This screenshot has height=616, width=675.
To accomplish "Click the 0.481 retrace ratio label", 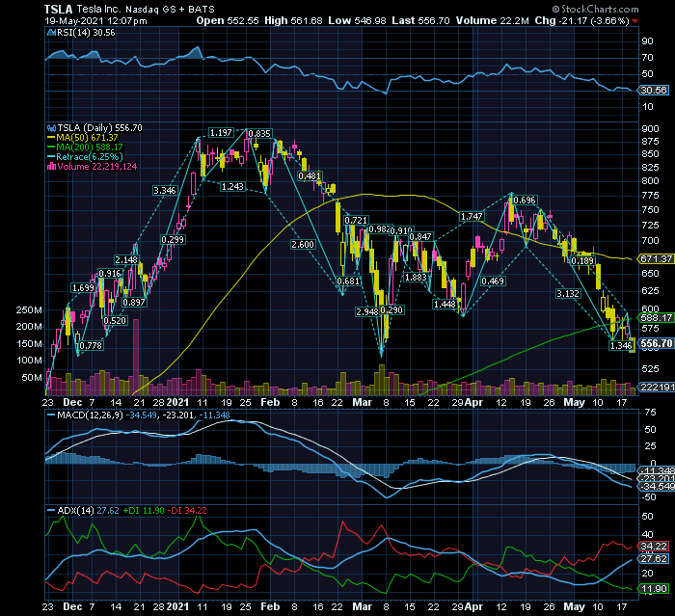I will pos(310,175).
